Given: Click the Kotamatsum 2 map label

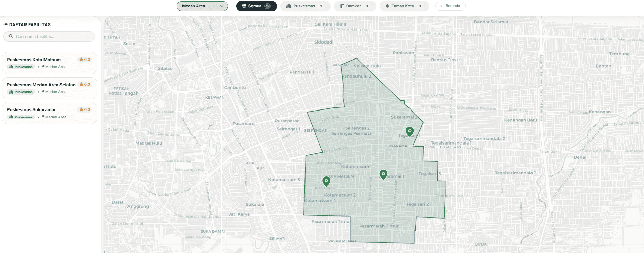Looking at the screenshot, I should point(340,195).
